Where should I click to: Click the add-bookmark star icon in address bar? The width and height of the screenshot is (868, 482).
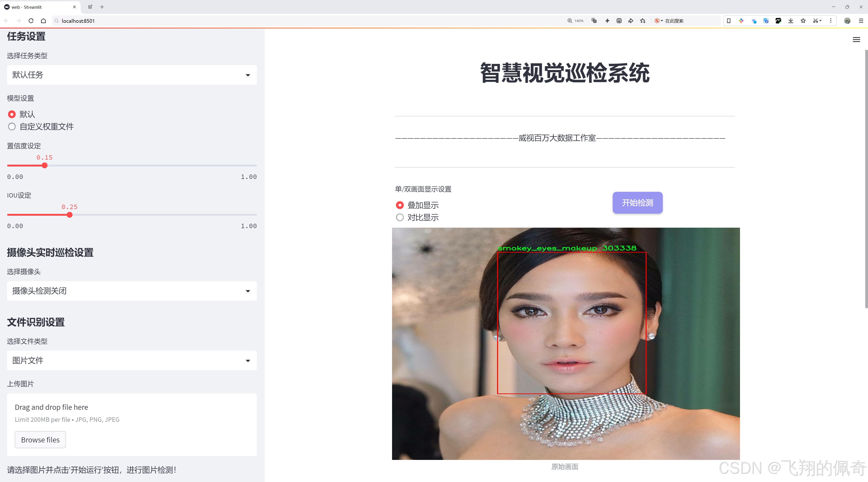642,20
